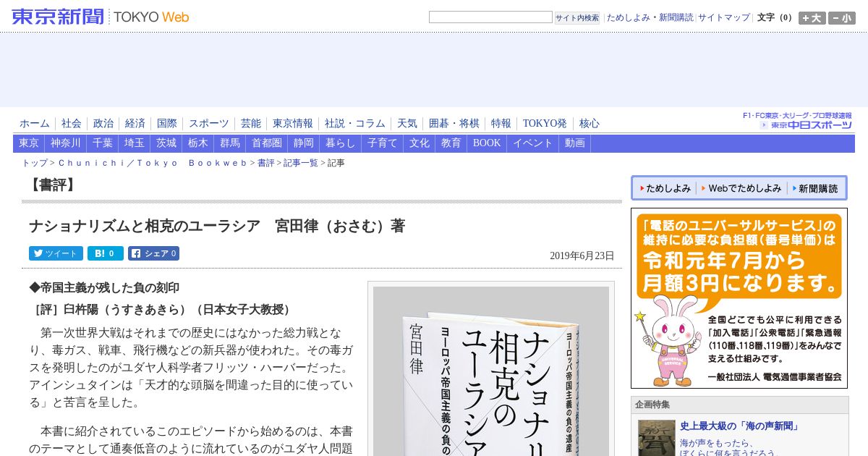
Task: Select the 東京 regional tab
Action: pyautogui.click(x=29, y=143)
